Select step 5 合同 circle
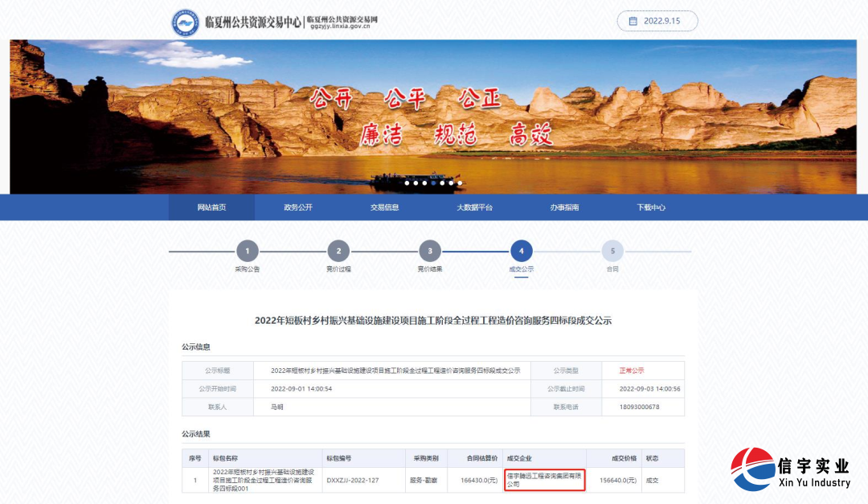868x504 pixels. (x=612, y=252)
